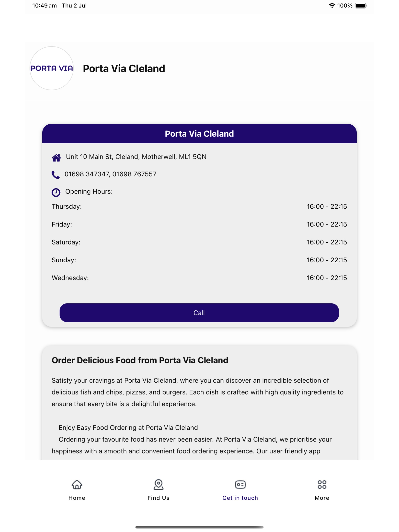Select the Get in touch card icon
The image size is (399, 532).
(x=240, y=484)
